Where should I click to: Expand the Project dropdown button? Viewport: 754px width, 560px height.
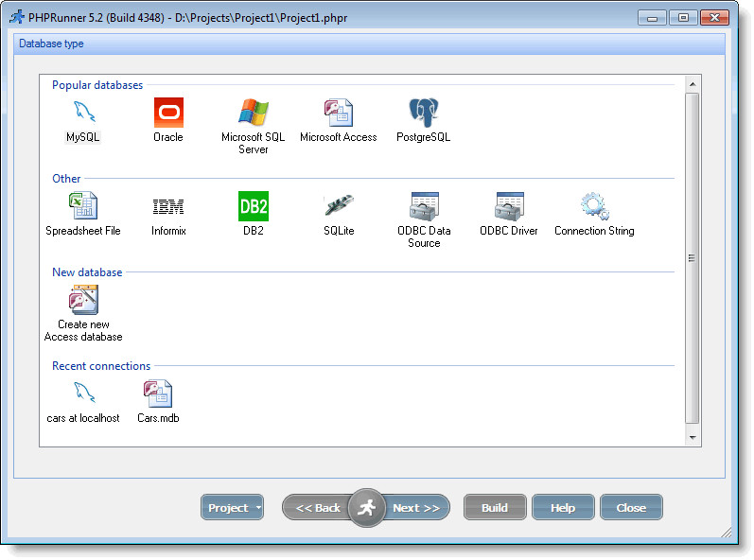233,508
